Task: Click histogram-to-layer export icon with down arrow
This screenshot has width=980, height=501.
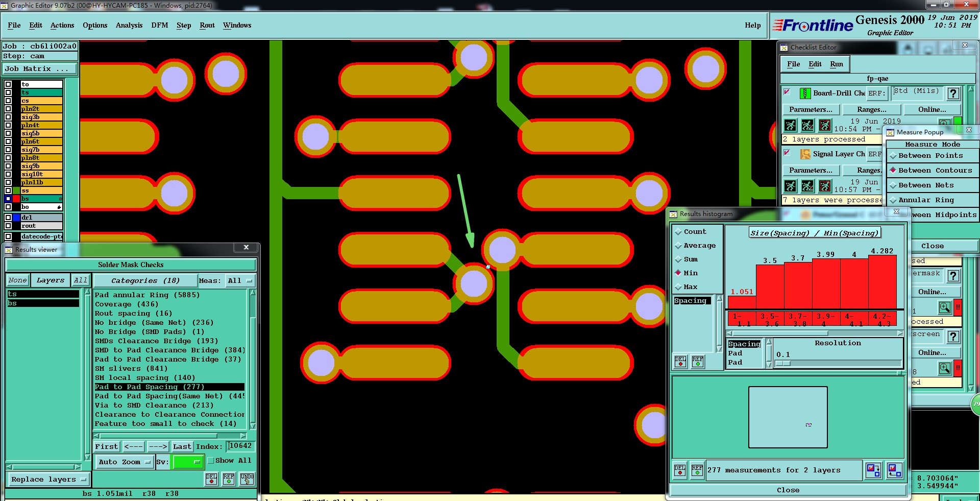Action: click(x=873, y=470)
